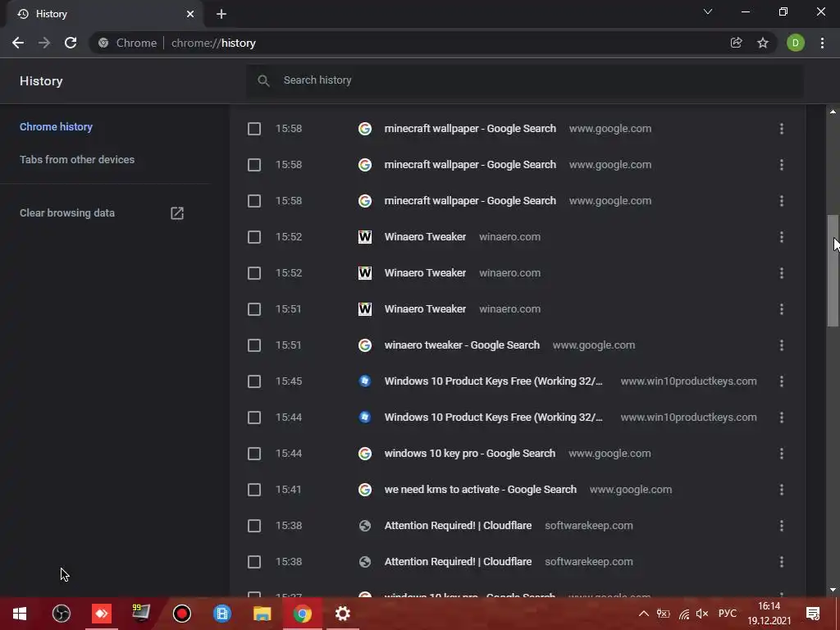
Task: Share this page using the share icon
Action: point(736,43)
